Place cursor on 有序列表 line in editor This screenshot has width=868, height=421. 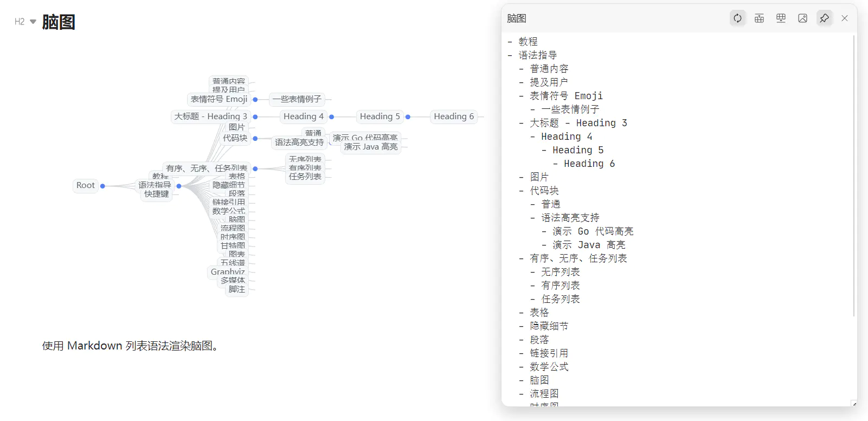pos(561,286)
